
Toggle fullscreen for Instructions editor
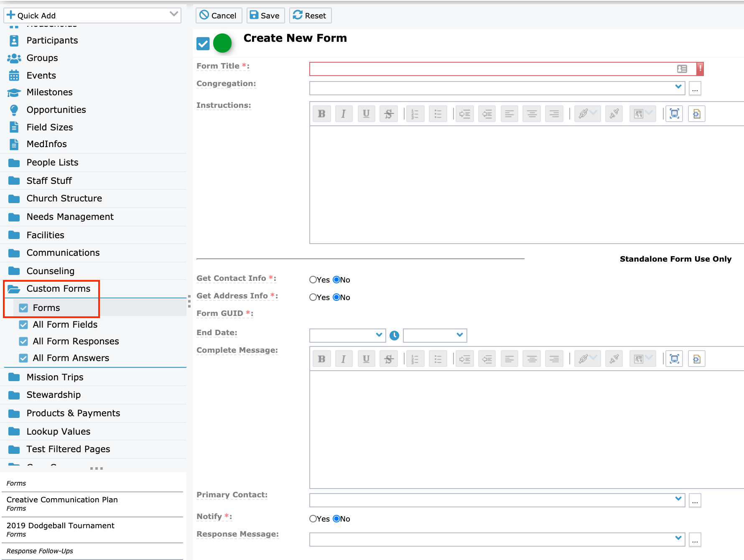(x=674, y=114)
